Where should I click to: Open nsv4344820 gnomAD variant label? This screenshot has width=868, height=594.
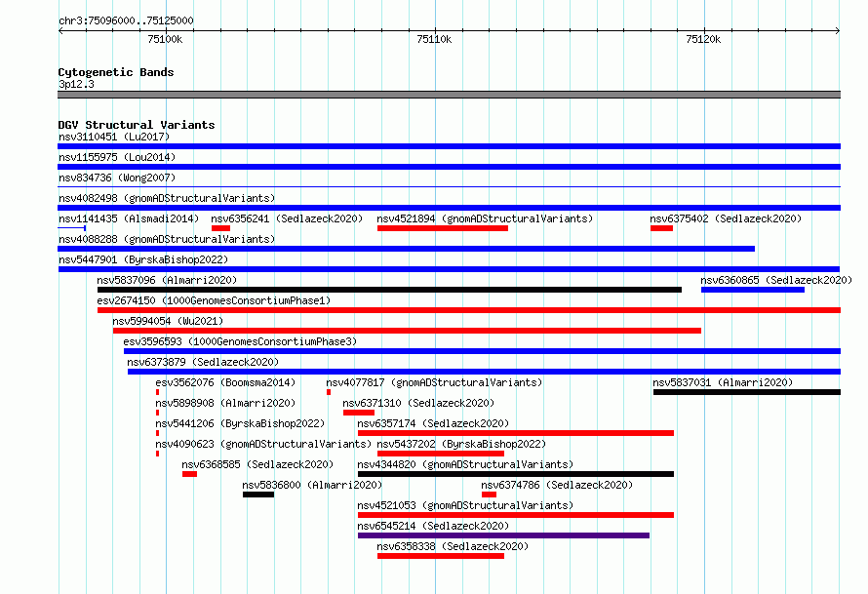click(x=465, y=464)
